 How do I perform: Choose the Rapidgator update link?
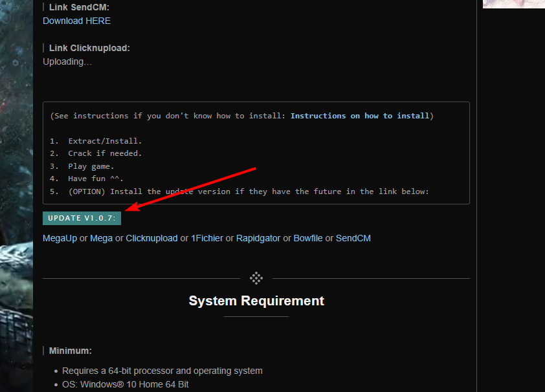click(258, 238)
